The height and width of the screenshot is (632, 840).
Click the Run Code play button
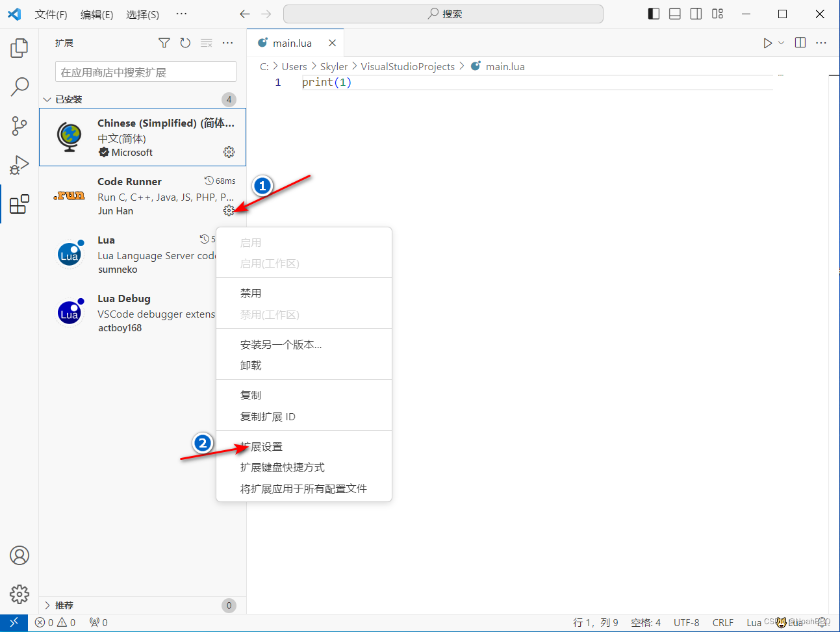coord(767,43)
